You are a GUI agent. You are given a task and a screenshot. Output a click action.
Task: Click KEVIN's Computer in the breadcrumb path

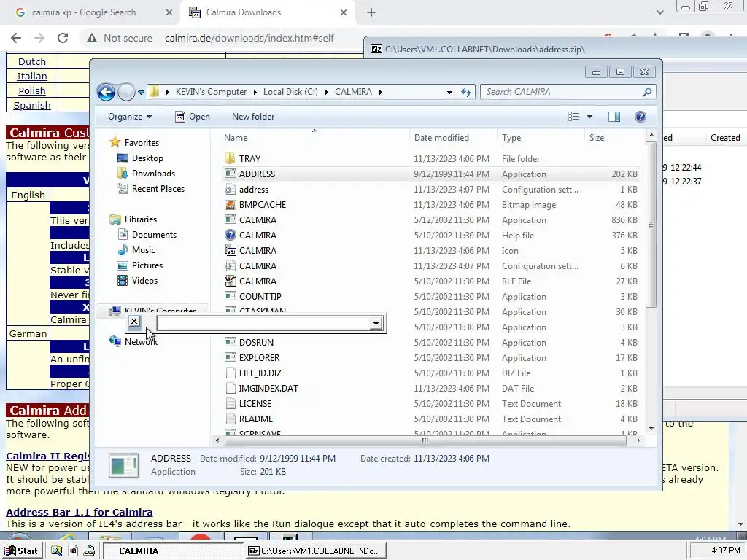point(211,92)
